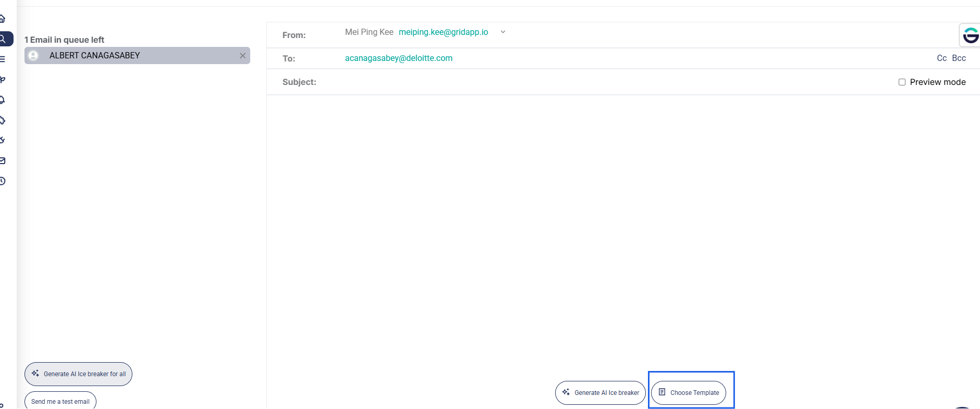Click the sprout/leaf icon in the sidebar

3,79
